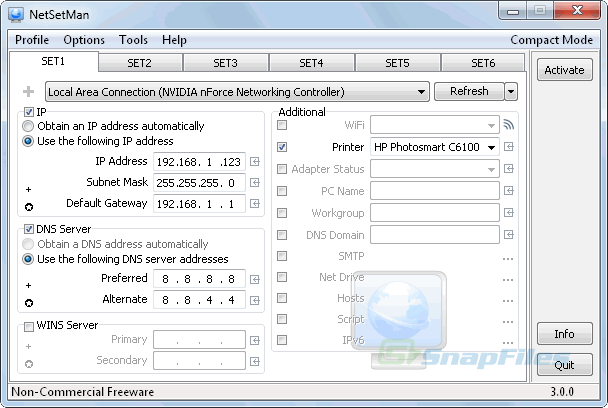Viewport: 608px width, 408px height.
Task: Open the HP Photosmart C6100 printer dropdown
Action: click(435, 147)
